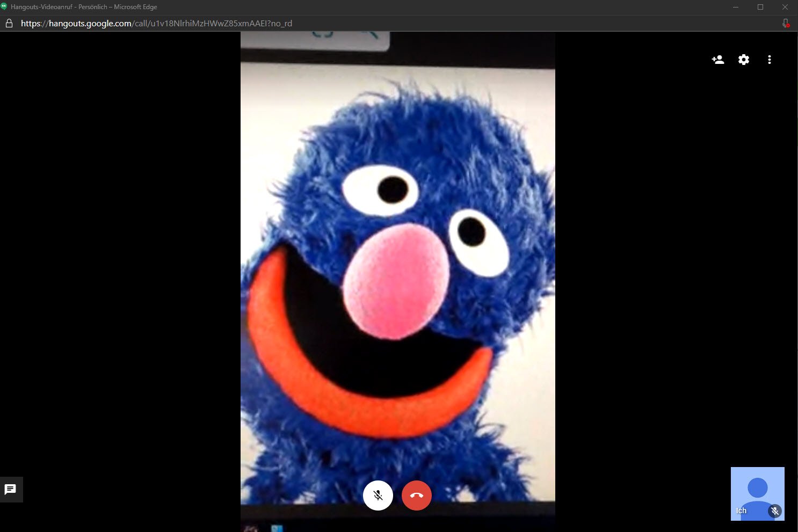Toggle the microphone mute button
The height and width of the screenshot is (532, 798).
click(x=378, y=495)
